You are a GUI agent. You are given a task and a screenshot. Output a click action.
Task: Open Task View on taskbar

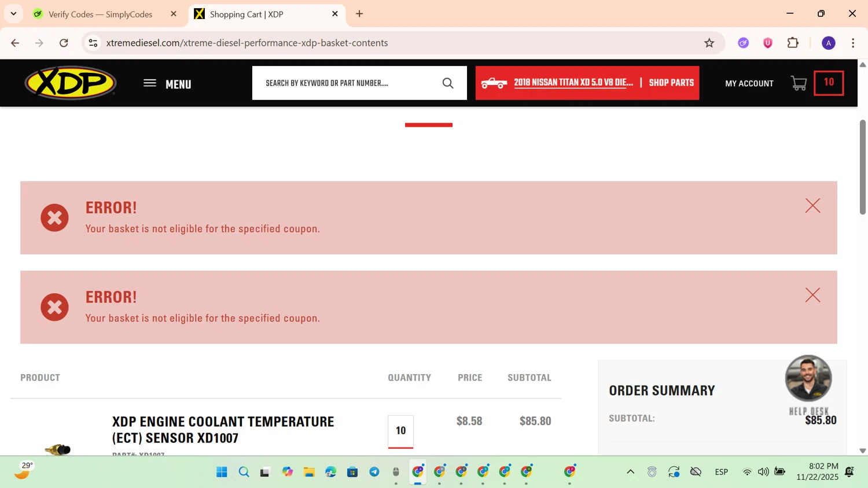(265, 472)
